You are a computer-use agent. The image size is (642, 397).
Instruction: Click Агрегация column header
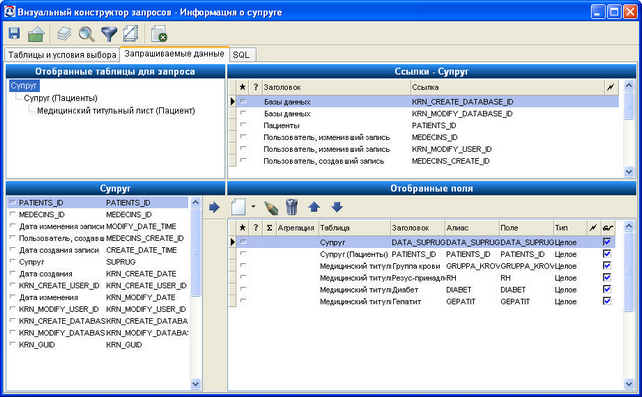(297, 228)
